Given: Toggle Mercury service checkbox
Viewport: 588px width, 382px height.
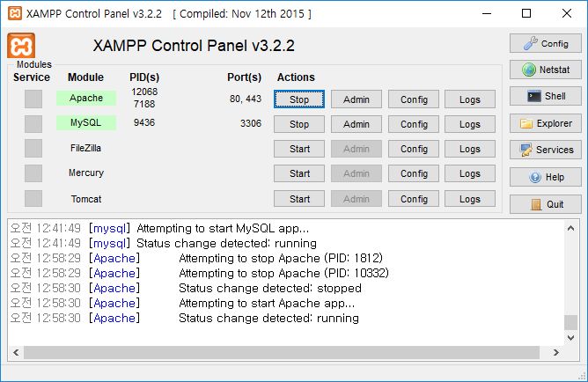Looking at the screenshot, I should [x=33, y=173].
